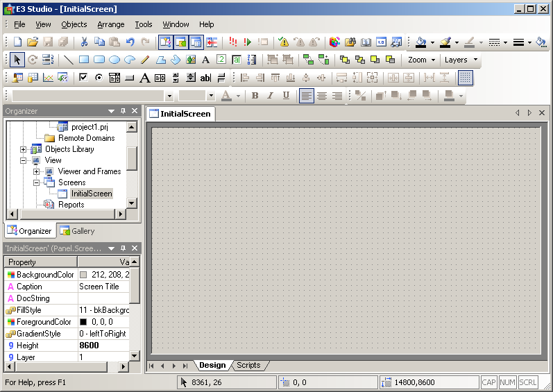The height and width of the screenshot is (392, 553).
Task: Select the Pointer selection tool
Action: tap(17, 60)
